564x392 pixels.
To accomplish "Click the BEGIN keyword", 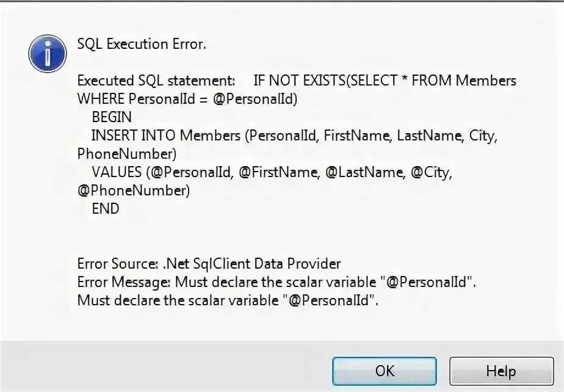I will (111, 117).
